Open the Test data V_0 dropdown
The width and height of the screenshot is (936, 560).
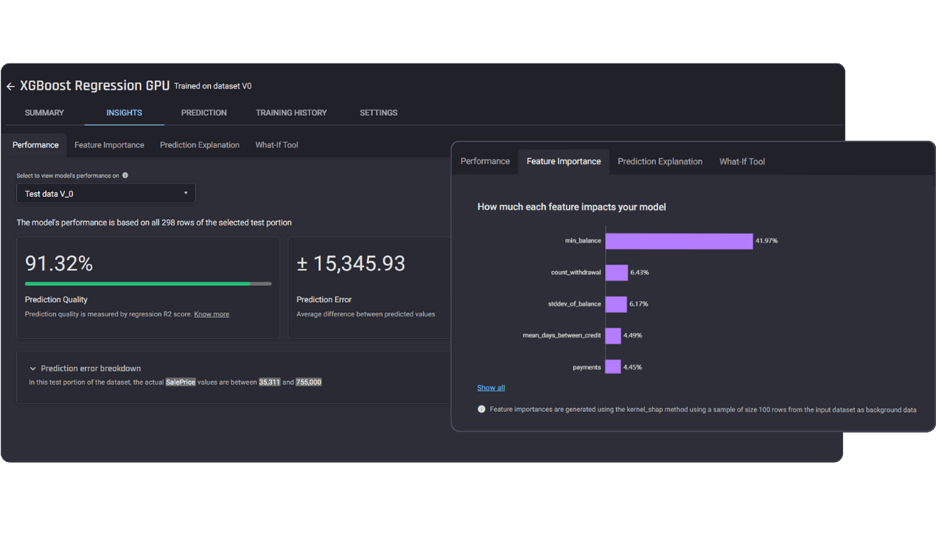click(106, 193)
